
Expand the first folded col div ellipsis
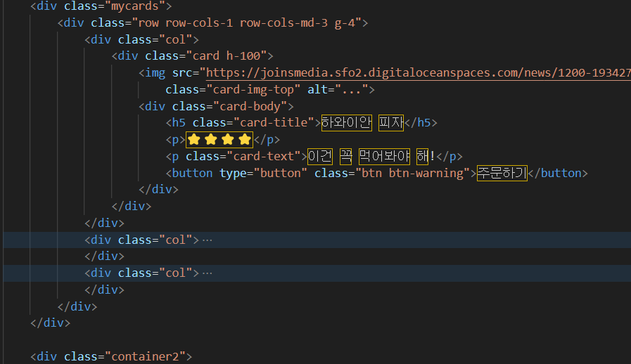pos(207,240)
